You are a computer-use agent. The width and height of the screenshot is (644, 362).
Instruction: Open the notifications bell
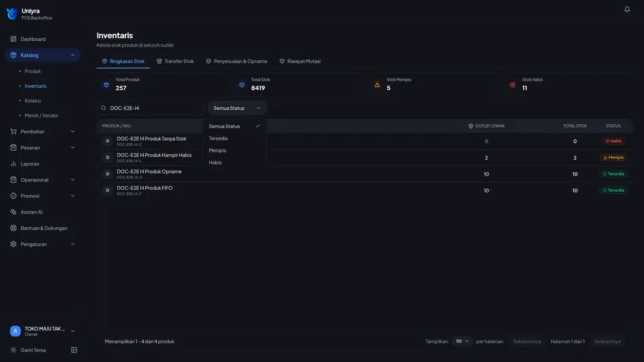coord(627,9)
